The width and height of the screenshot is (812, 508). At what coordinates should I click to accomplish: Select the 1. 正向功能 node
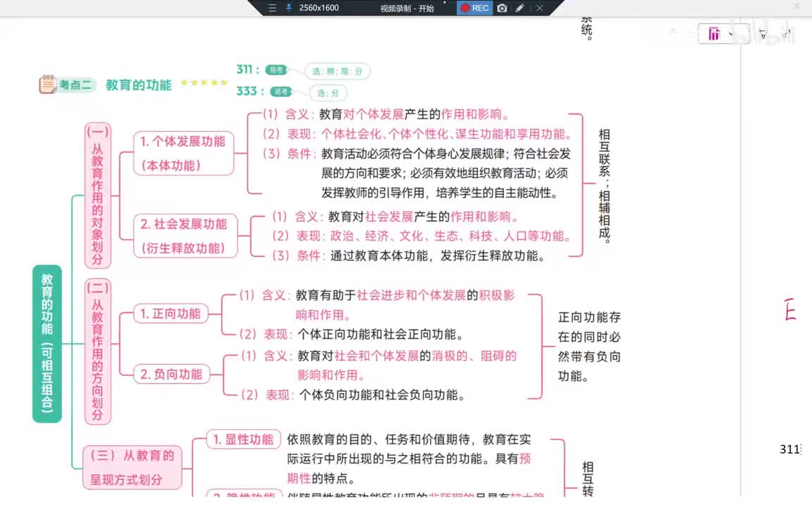coord(171,313)
